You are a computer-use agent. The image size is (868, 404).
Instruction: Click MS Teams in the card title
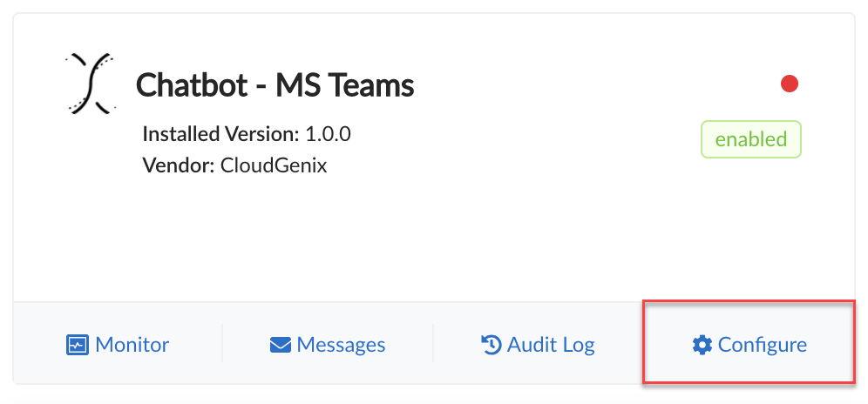[345, 85]
